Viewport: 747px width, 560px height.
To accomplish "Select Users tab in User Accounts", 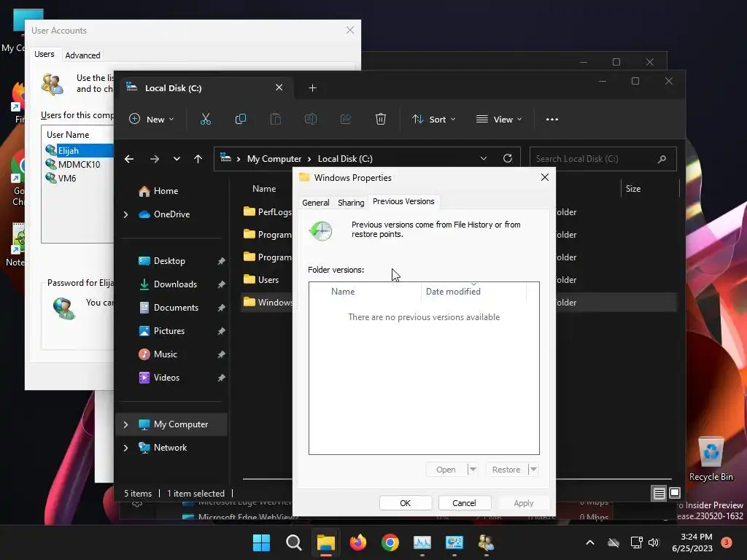I will 44,54.
